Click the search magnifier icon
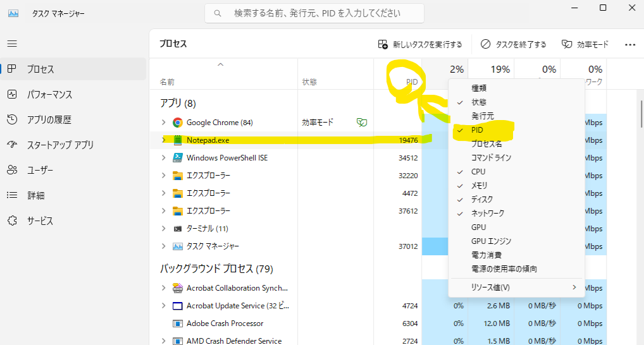The image size is (644, 345). click(x=218, y=13)
